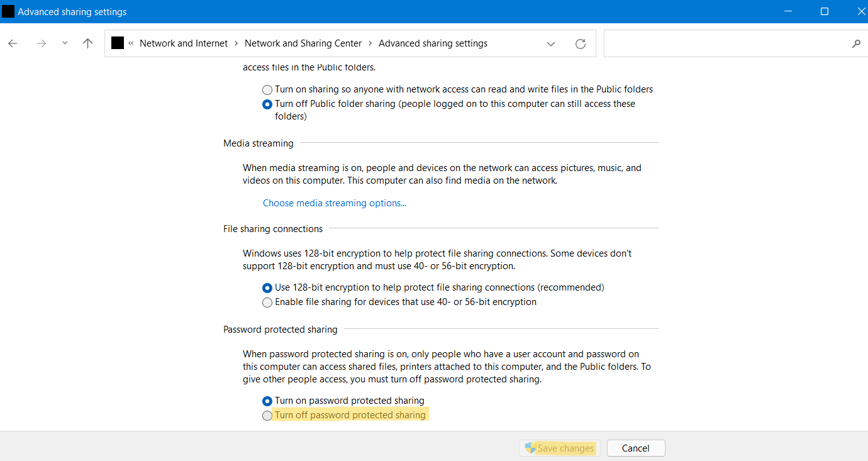Open the recent locations dropdown arrow
Screen dimensions: 868x461
click(65, 43)
